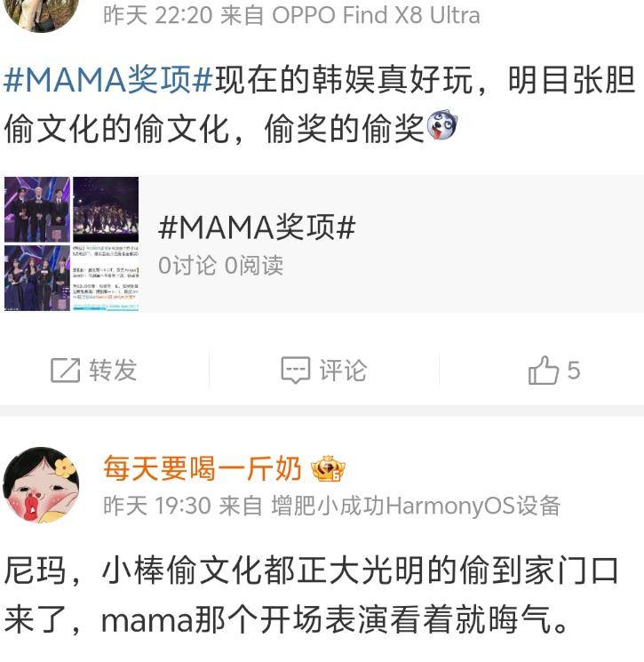Tap the 评论 text label
The image size is (644, 662).
tap(343, 371)
